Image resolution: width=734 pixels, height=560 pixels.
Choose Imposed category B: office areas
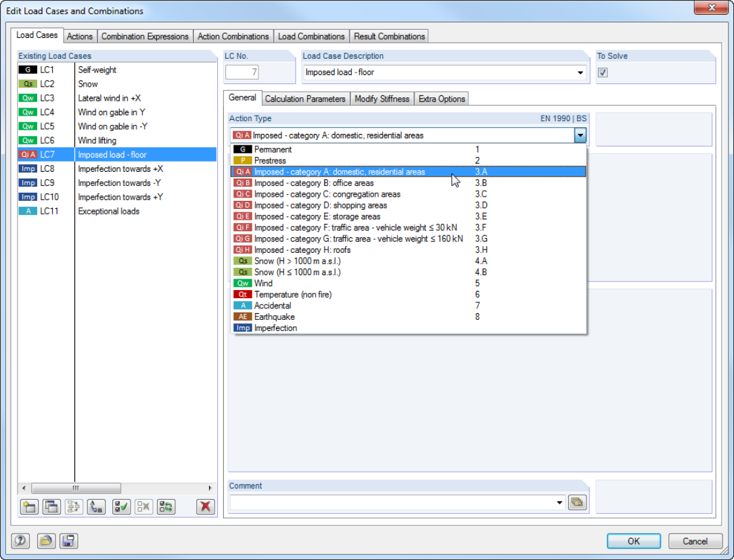pos(408,183)
